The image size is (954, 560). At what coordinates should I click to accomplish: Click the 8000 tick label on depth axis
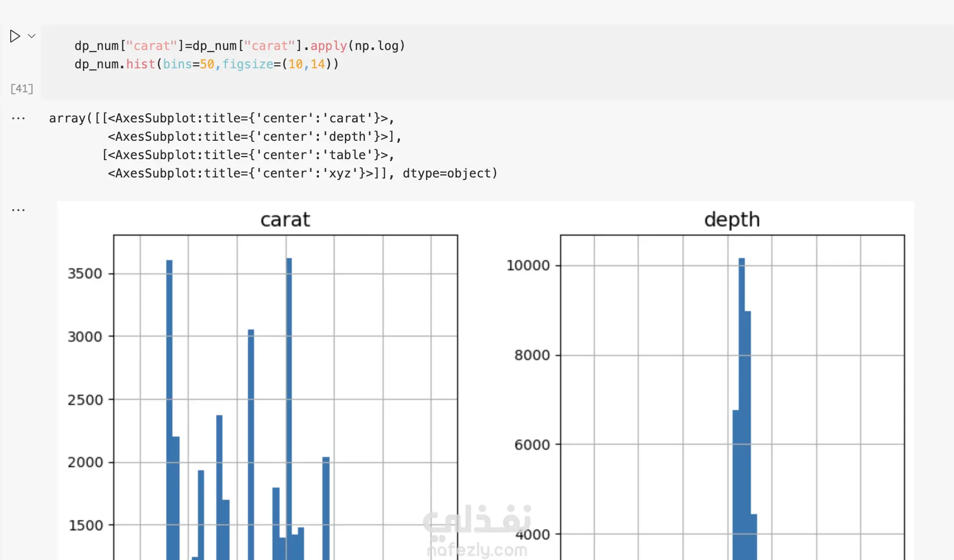(x=532, y=355)
